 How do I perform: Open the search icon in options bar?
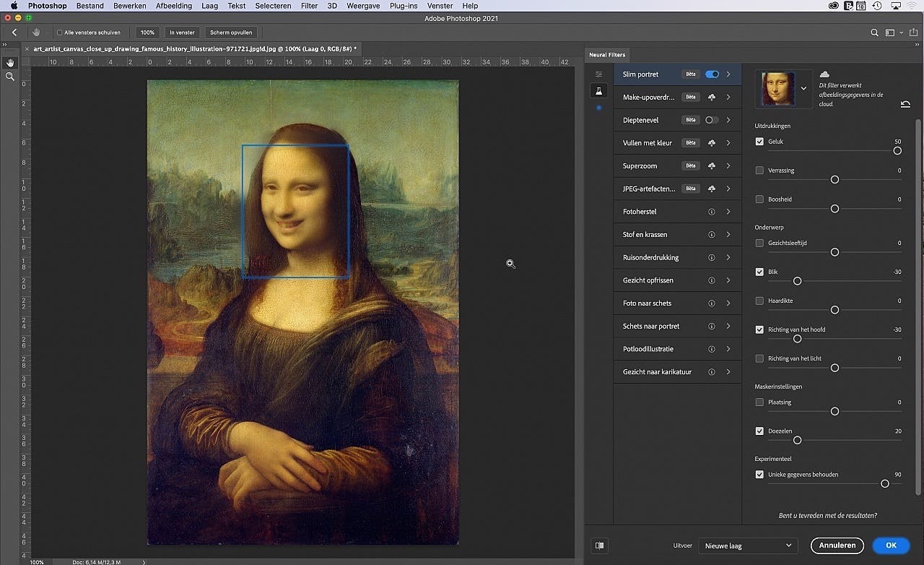[x=875, y=33]
